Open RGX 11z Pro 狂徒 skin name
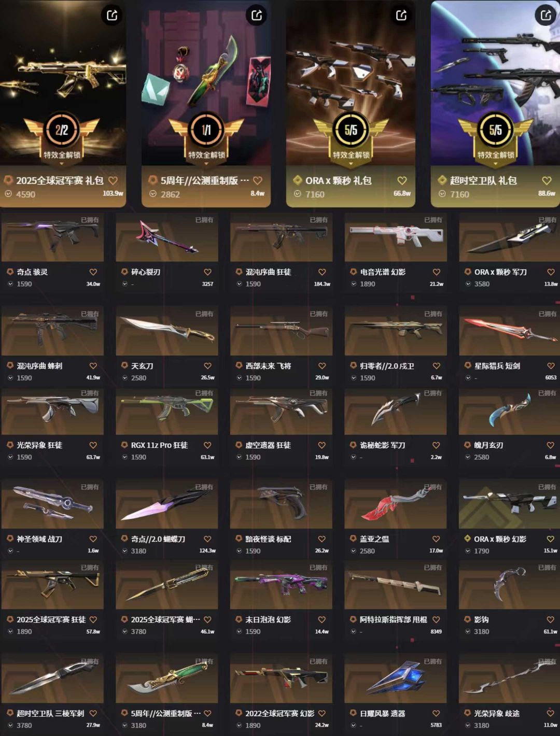Image resolution: width=560 pixels, height=736 pixels. (159, 445)
